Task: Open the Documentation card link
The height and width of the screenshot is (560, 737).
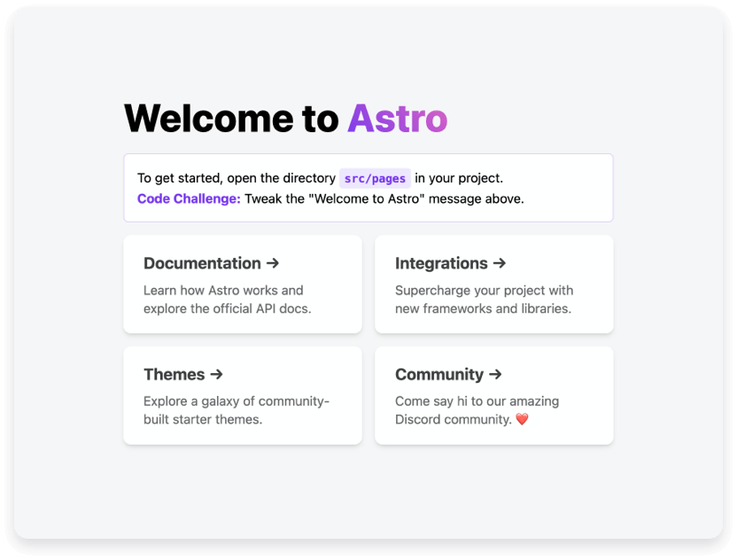Action: (243, 284)
